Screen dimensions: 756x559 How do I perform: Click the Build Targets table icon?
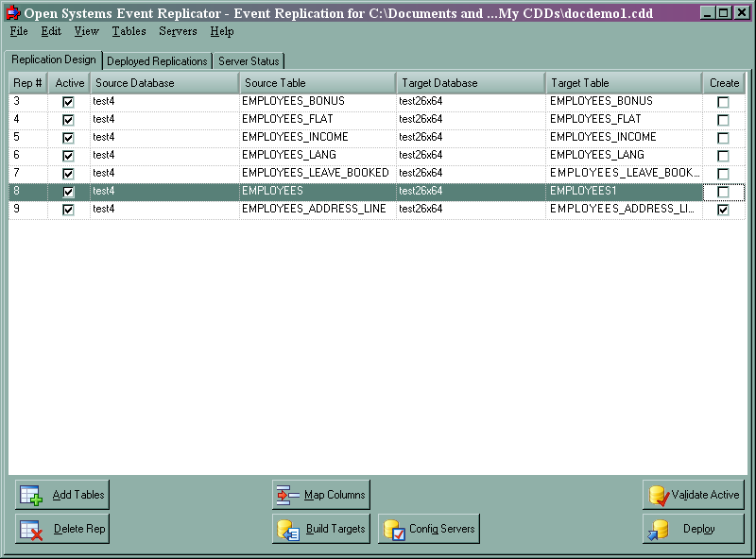[x=286, y=529]
